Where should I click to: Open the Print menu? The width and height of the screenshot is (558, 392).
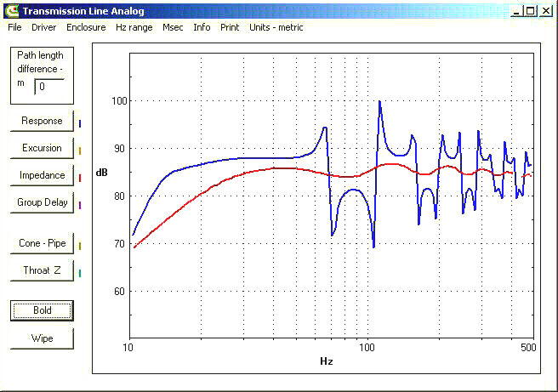coord(230,27)
